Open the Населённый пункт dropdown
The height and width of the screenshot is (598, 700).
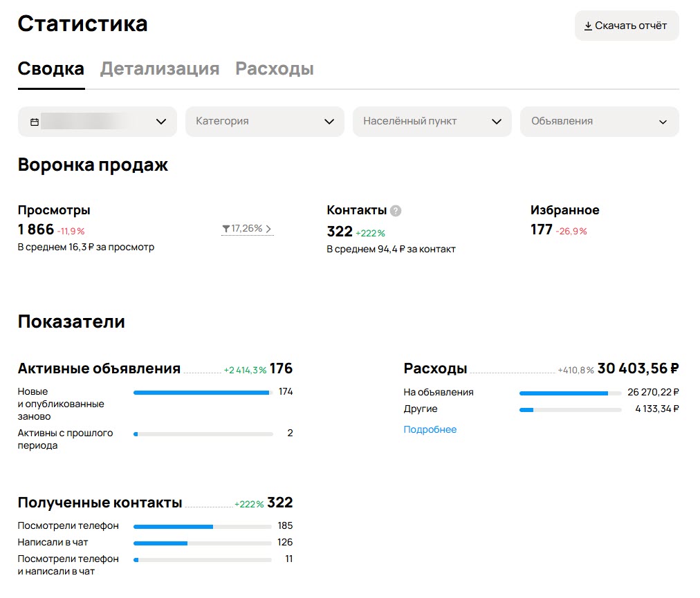pyautogui.click(x=432, y=121)
